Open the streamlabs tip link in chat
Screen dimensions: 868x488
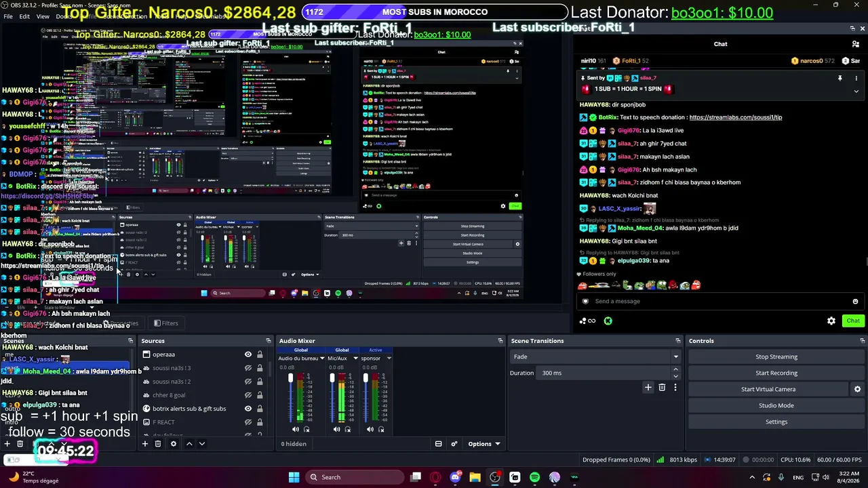735,117
